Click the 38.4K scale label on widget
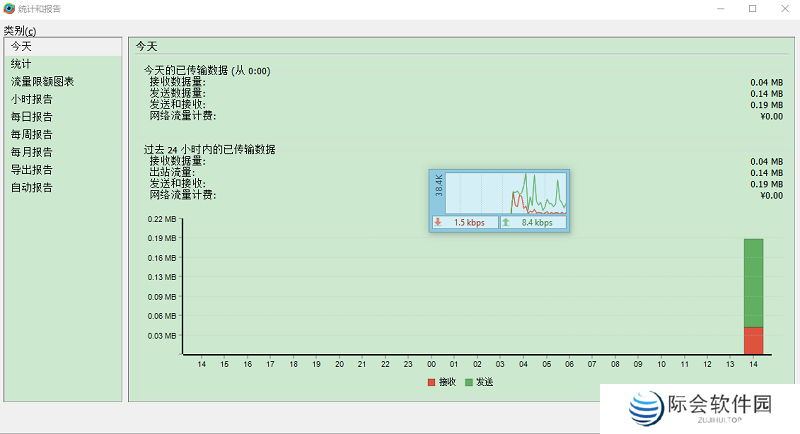This screenshot has height=434, width=800. click(x=439, y=185)
